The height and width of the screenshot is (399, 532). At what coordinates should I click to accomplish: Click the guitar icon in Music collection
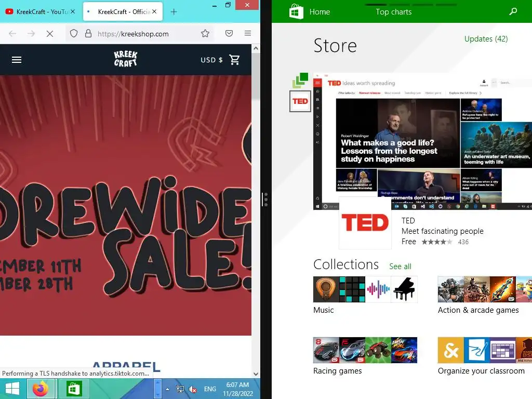tap(326, 289)
